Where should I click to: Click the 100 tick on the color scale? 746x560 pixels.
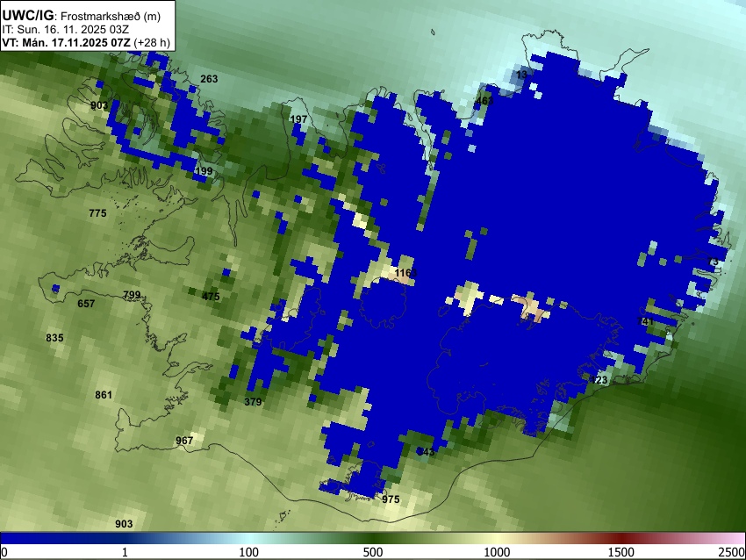point(249,552)
